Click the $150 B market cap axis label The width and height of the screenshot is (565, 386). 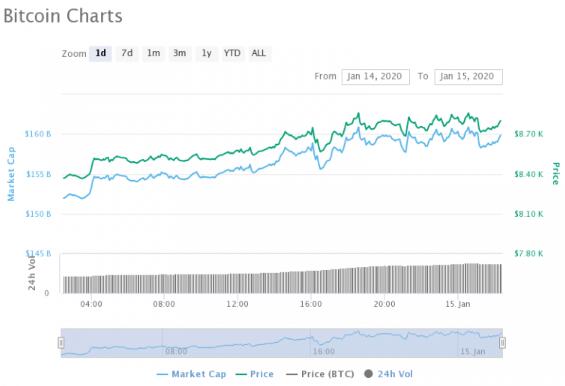click(x=38, y=214)
